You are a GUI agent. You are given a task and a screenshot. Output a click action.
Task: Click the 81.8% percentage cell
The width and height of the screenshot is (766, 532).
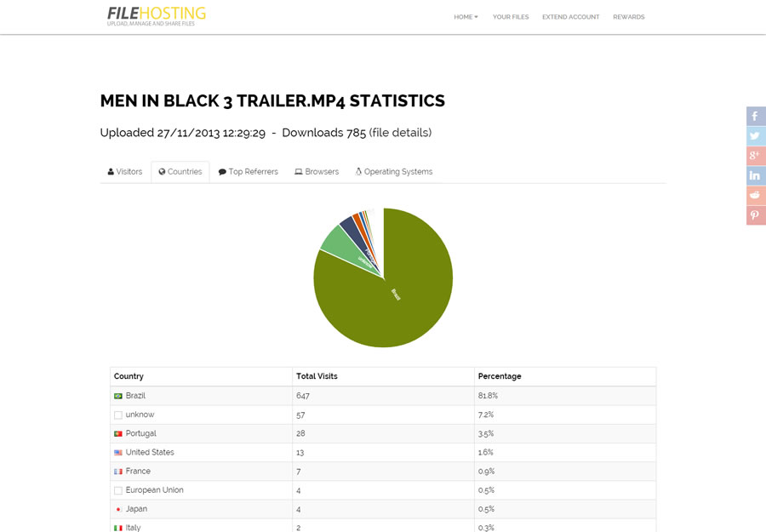click(488, 396)
